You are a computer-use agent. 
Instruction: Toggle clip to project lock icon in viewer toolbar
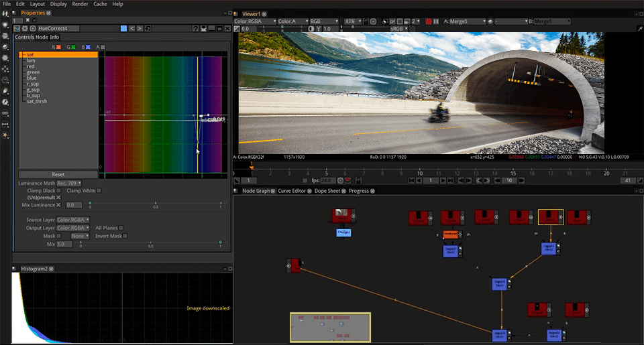366,21
